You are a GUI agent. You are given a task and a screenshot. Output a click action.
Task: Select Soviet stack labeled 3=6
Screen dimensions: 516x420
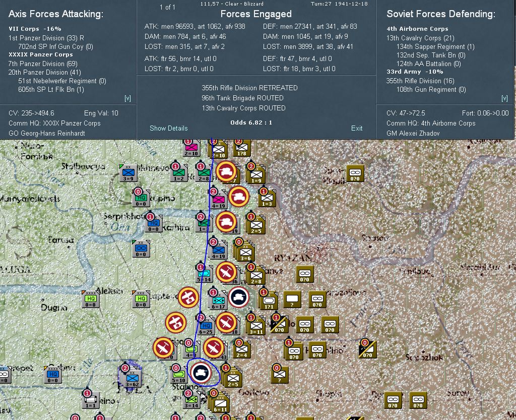click(x=245, y=253)
